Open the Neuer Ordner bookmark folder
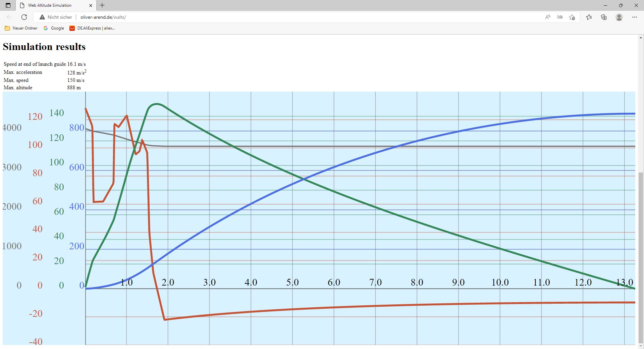Image resolution: width=644 pixels, height=349 pixels. [x=21, y=28]
